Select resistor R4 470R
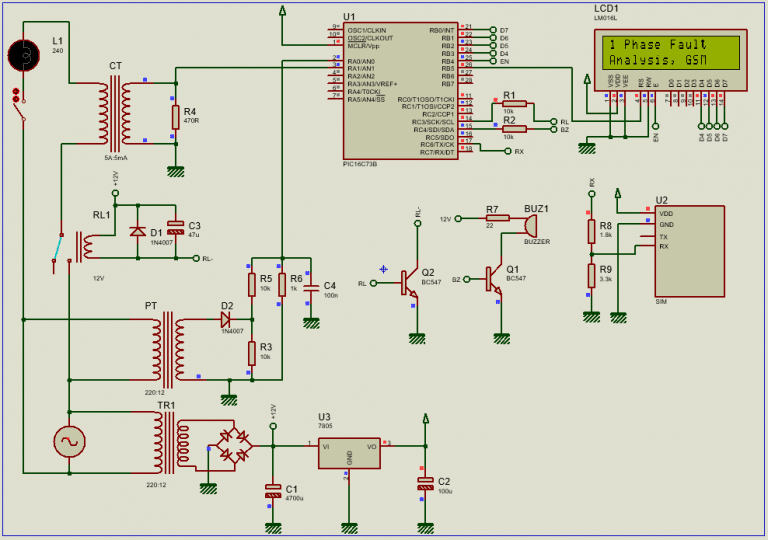 coord(175,117)
